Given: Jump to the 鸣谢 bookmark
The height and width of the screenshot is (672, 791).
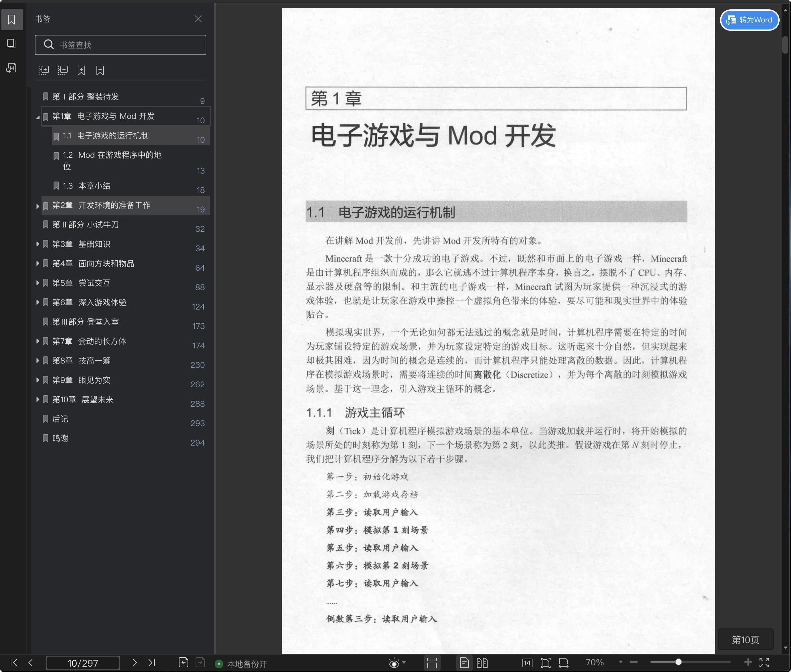Looking at the screenshot, I should coord(60,439).
